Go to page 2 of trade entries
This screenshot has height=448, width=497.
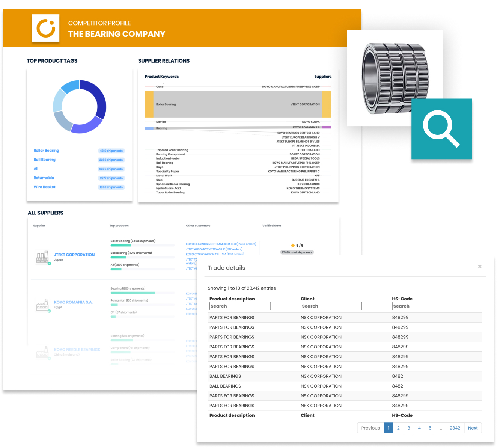click(398, 428)
